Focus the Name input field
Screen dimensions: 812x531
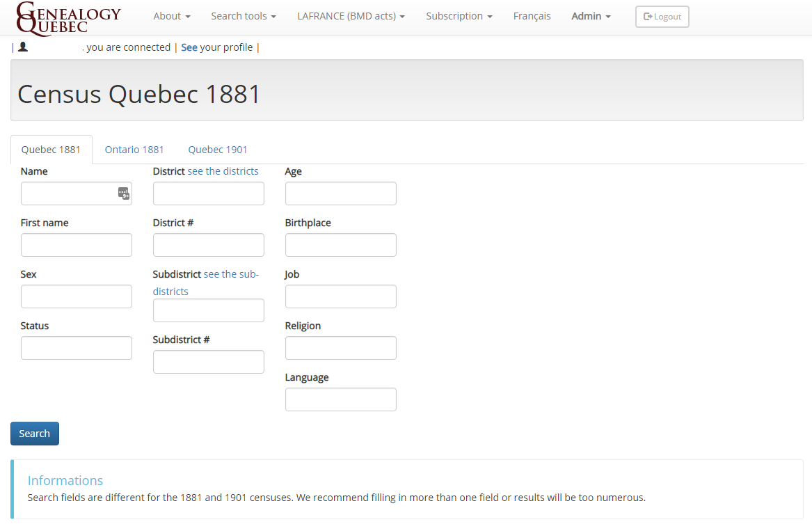click(76, 193)
